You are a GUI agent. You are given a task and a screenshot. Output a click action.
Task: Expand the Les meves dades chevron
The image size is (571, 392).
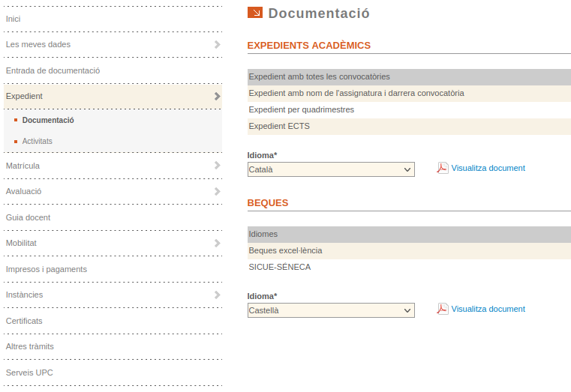tap(217, 45)
